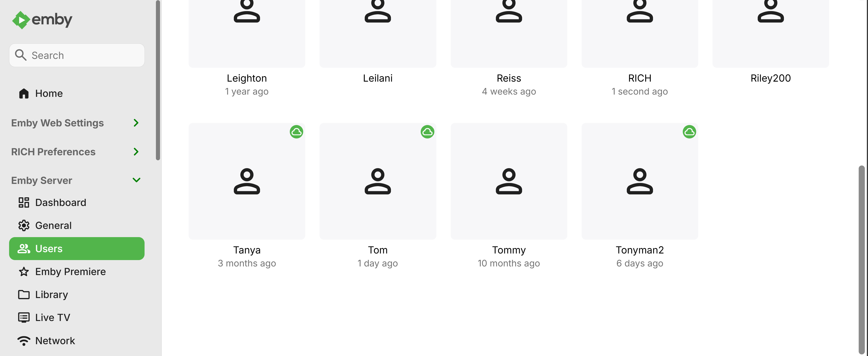This screenshot has height=356, width=868.
Task: Click the General gear icon
Action: coord(24,226)
